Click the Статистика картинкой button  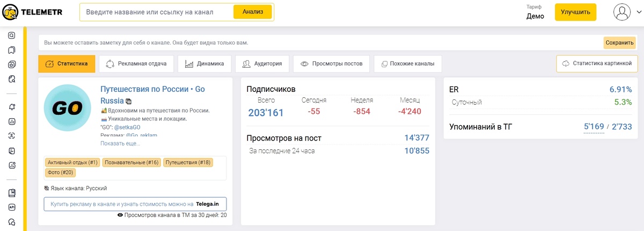click(598, 63)
